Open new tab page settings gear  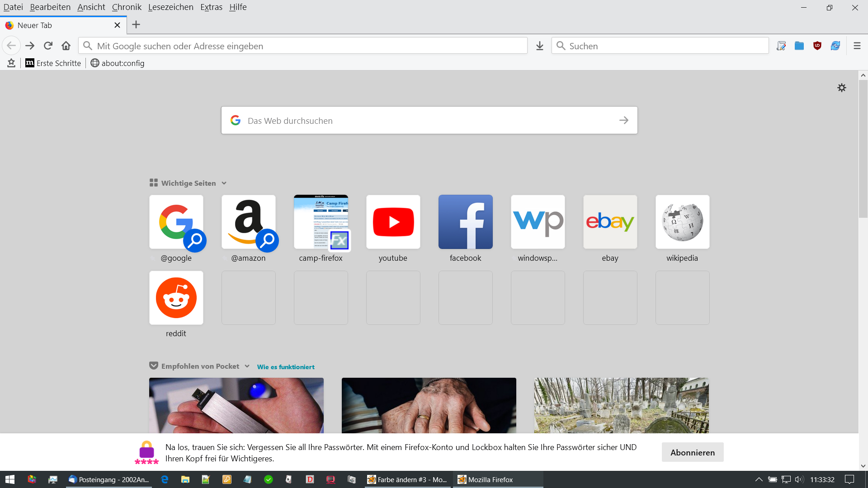(841, 88)
